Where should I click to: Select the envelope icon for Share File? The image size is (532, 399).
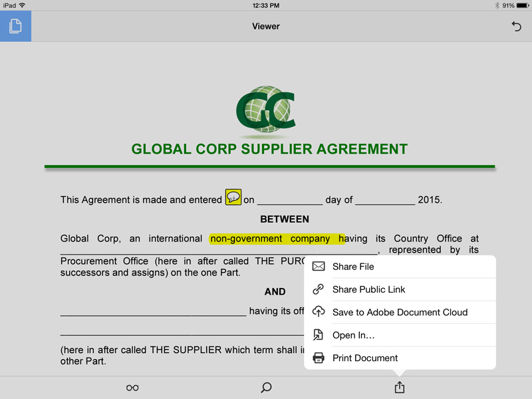tap(319, 267)
